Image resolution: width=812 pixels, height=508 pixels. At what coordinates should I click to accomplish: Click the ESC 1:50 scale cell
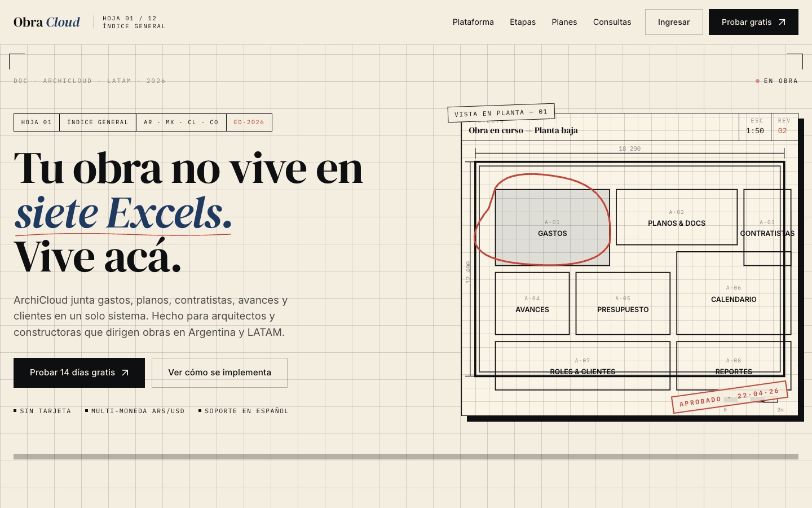pos(755,126)
